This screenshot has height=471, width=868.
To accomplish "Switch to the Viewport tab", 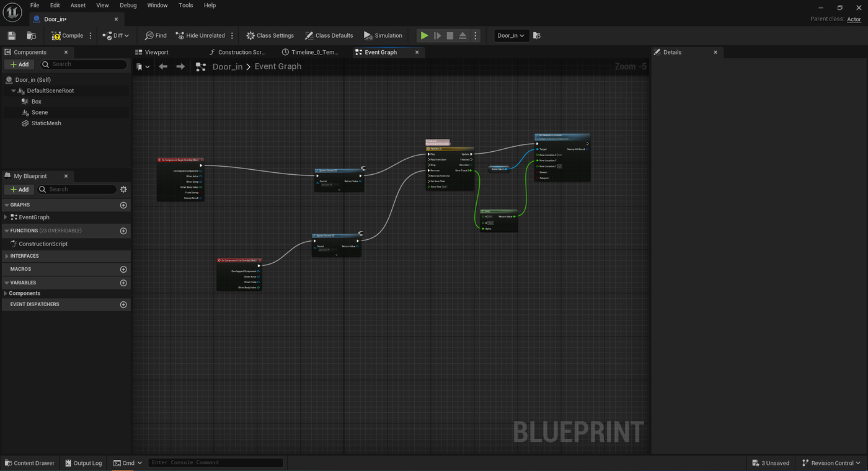I will (156, 52).
